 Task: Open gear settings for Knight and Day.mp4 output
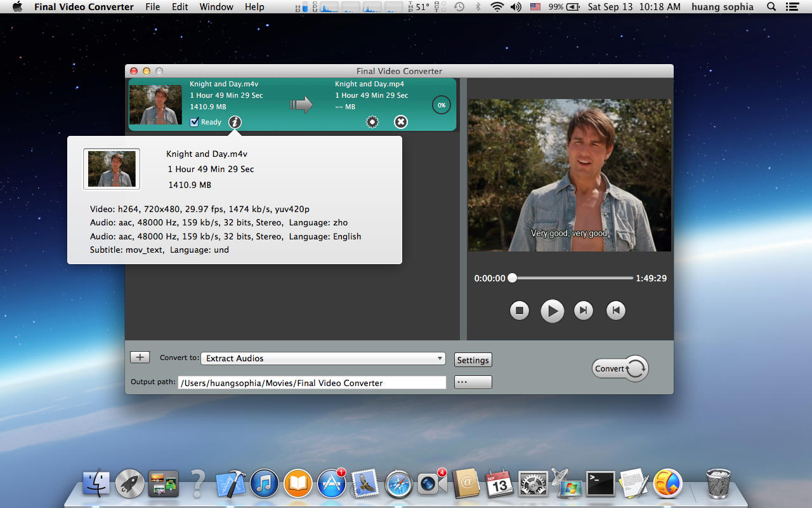(x=372, y=122)
